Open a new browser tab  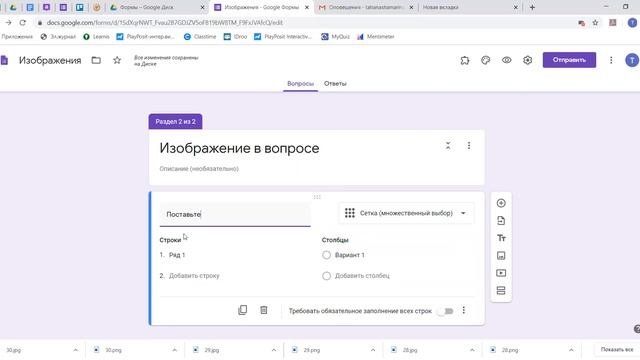(532, 7)
